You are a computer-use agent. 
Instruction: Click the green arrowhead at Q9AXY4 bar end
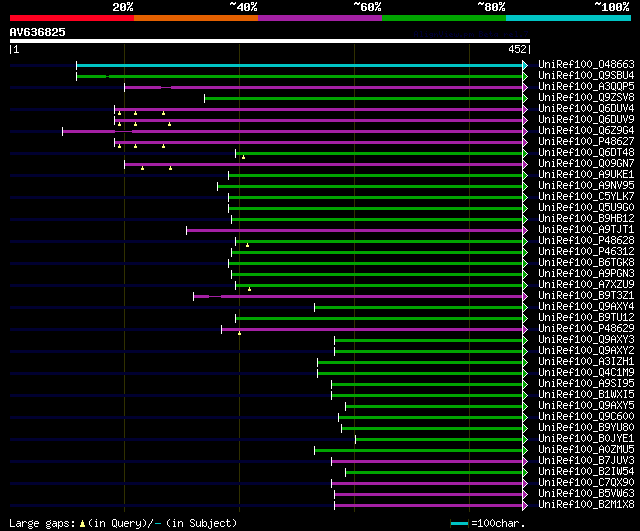pos(525,308)
